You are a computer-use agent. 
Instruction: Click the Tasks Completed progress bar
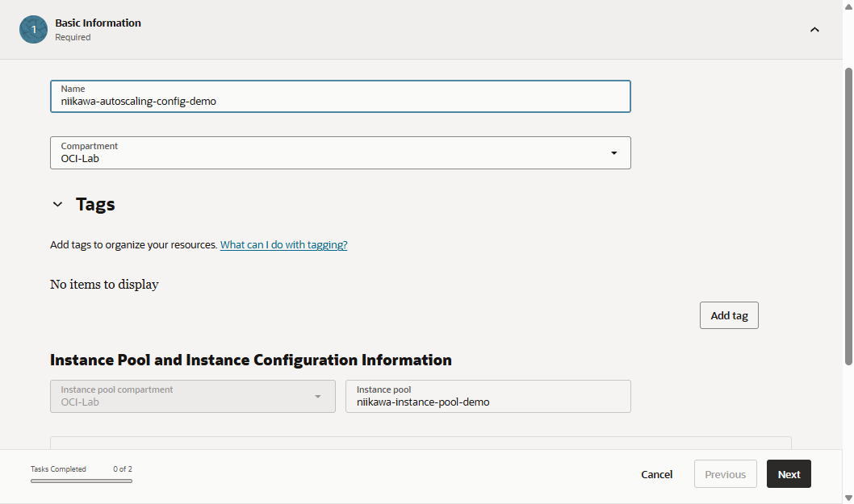pos(82,481)
